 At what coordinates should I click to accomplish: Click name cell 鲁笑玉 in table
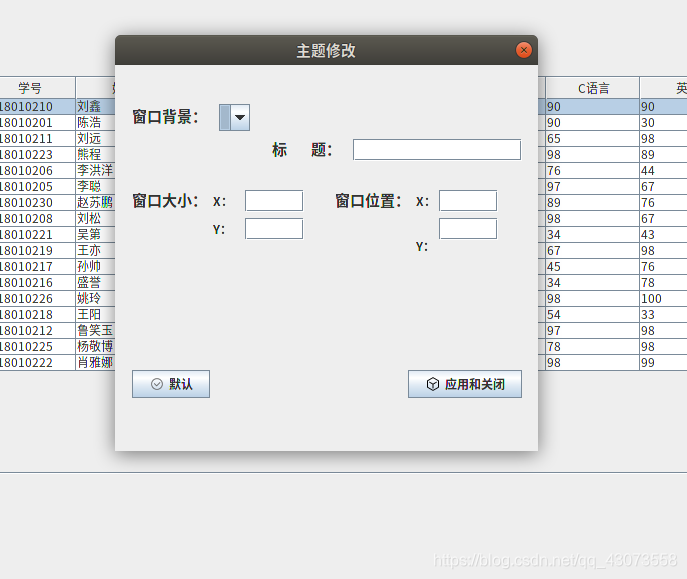96,330
